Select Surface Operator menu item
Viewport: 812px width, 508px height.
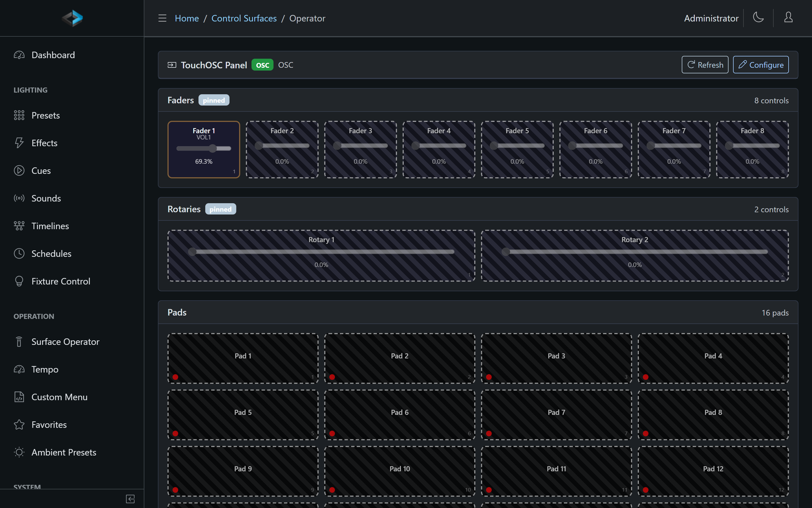[72, 342]
